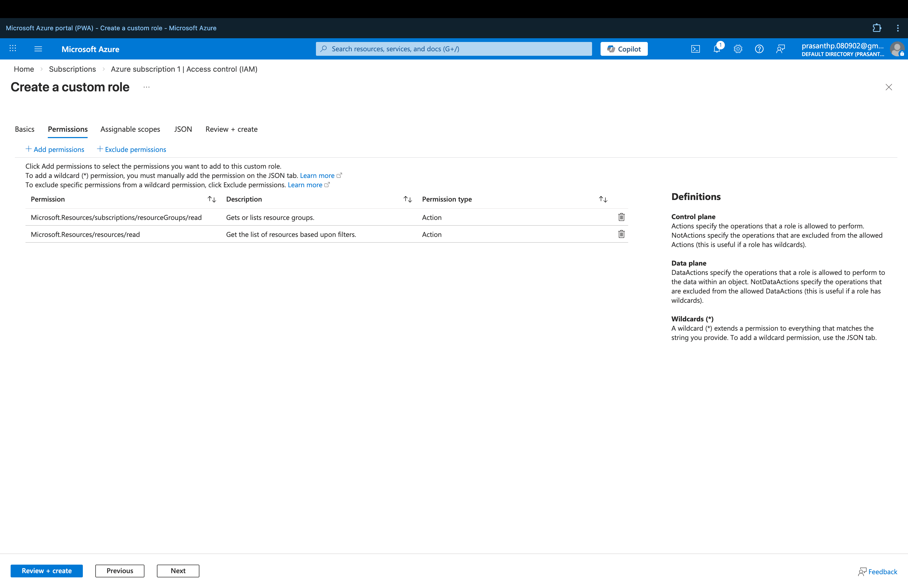Sort table by Permission column
908x588 pixels.
pyautogui.click(x=212, y=199)
